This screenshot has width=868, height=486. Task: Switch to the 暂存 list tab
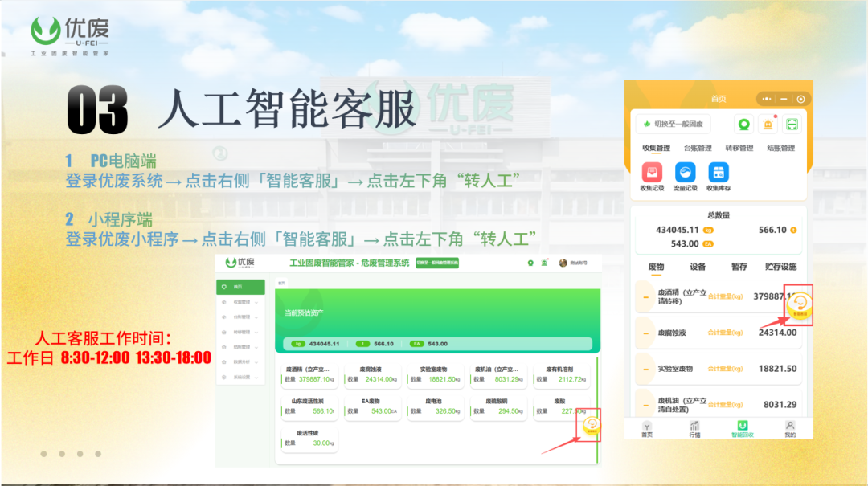click(739, 267)
